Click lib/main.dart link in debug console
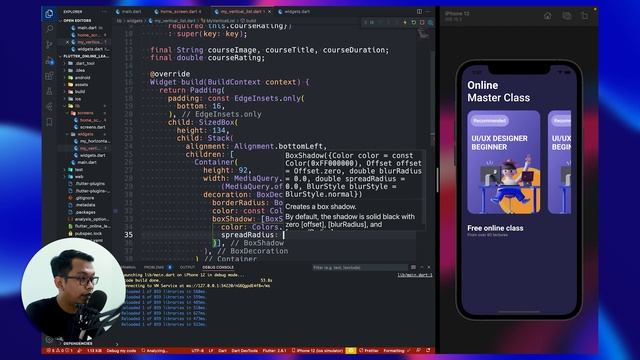This screenshot has width=640, height=360. click(x=415, y=275)
